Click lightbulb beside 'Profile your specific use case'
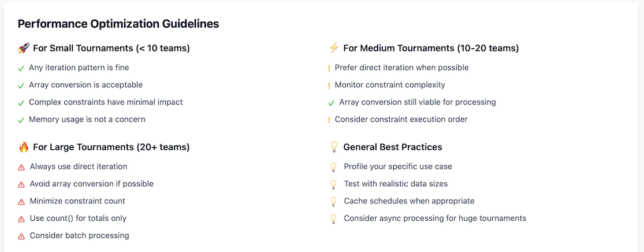 tap(333, 167)
